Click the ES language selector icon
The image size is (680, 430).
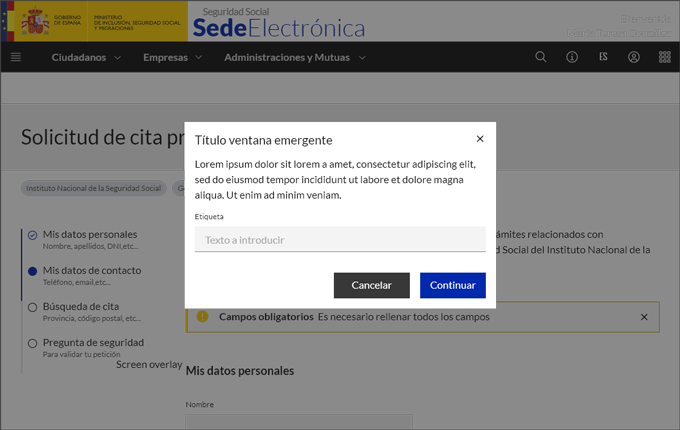[x=603, y=57]
